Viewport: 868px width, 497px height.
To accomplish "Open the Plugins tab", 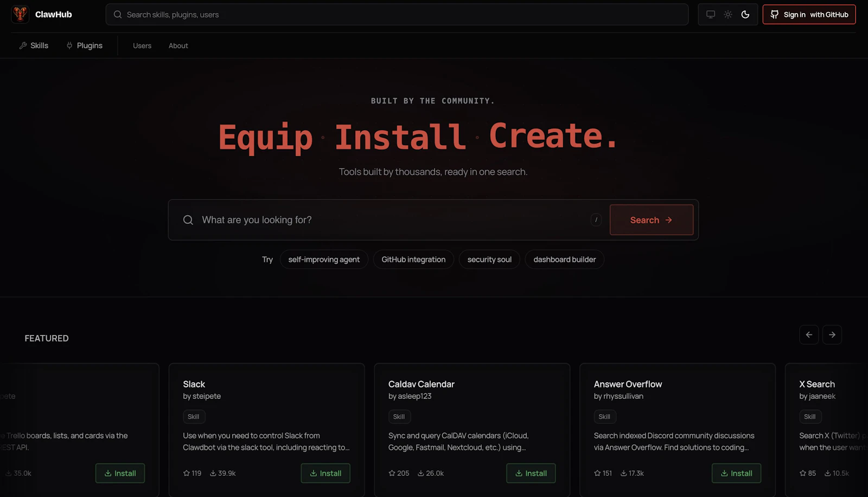I will pos(84,46).
